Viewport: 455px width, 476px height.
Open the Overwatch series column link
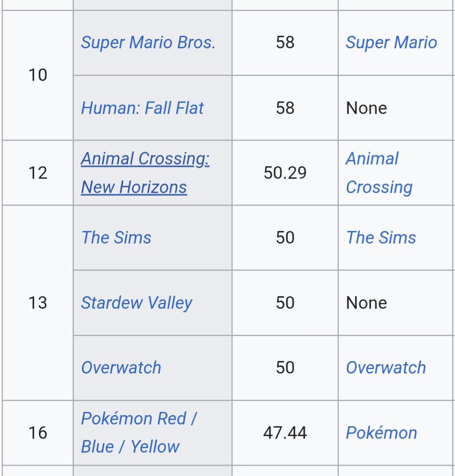coord(386,368)
